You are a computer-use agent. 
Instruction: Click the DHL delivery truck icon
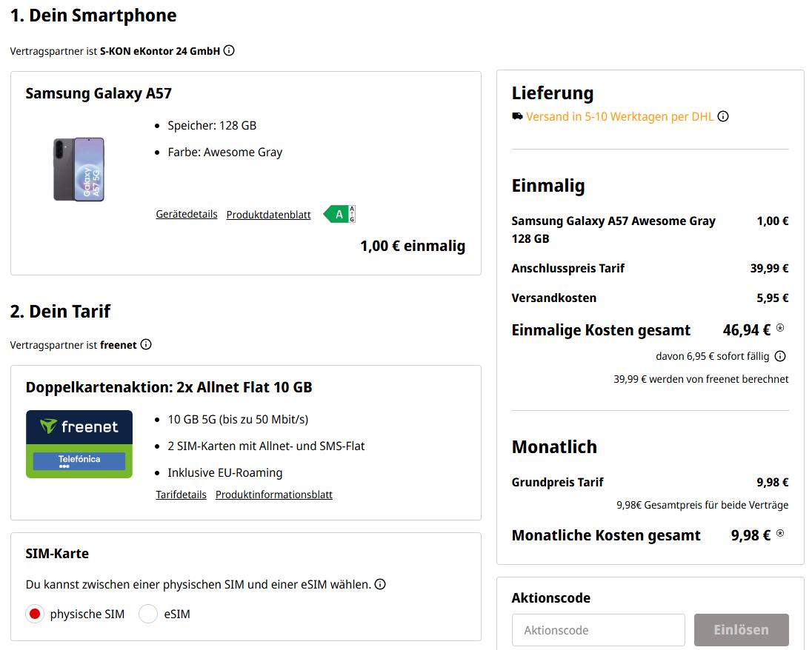(517, 116)
